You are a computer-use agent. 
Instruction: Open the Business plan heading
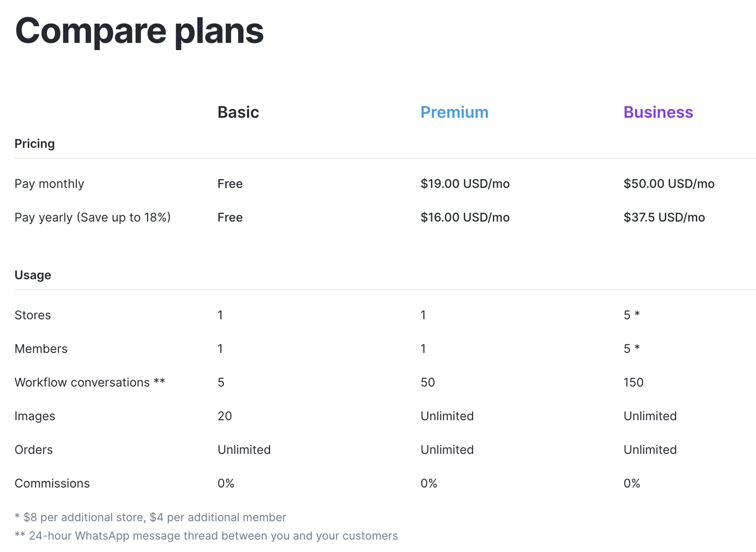pos(658,112)
